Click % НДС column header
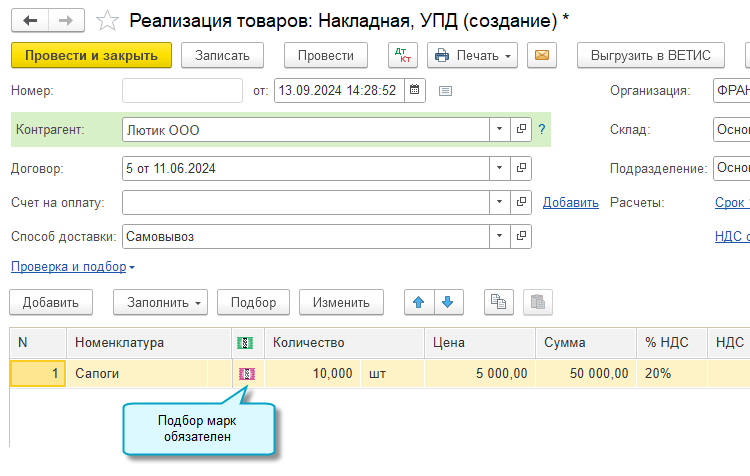This screenshot has width=750, height=476. 672,343
